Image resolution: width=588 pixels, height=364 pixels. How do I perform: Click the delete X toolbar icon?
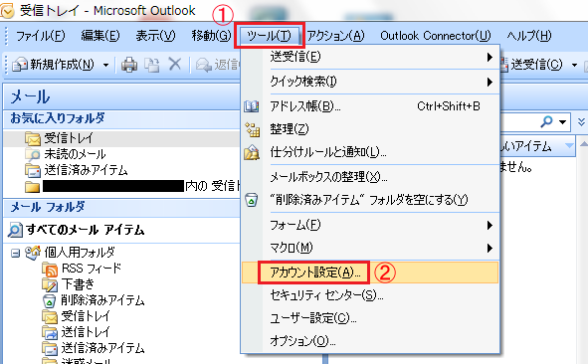point(175,64)
